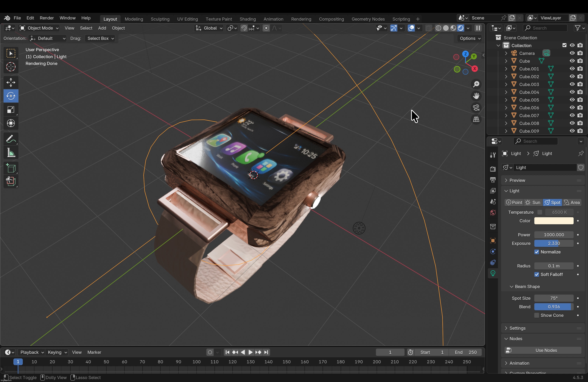Set light type to Area
This screenshot has width=588, height=382.
click(x=572, y=202)
